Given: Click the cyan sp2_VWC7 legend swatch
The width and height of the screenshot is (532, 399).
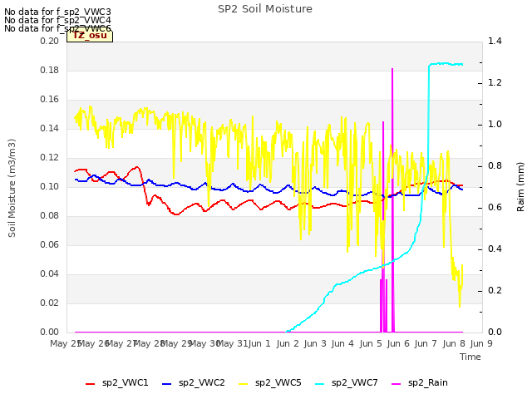Looking at the screenshot, I should pyautogui.click(x=319, y=384).
